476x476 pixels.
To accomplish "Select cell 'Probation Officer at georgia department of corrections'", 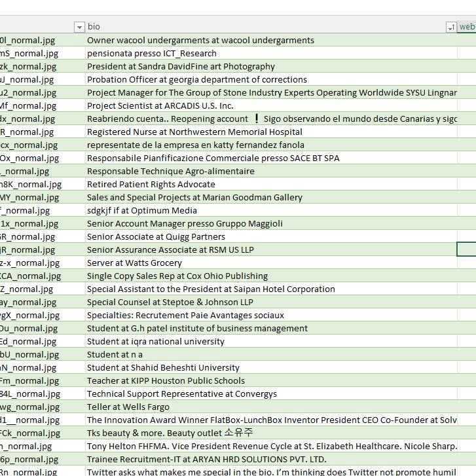I will (271, 79).
